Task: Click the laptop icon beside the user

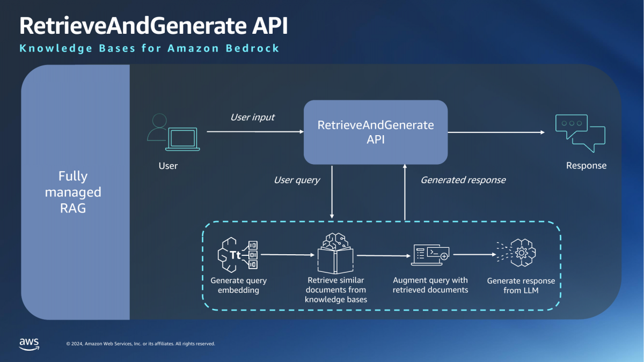Action: click(182, 139)
